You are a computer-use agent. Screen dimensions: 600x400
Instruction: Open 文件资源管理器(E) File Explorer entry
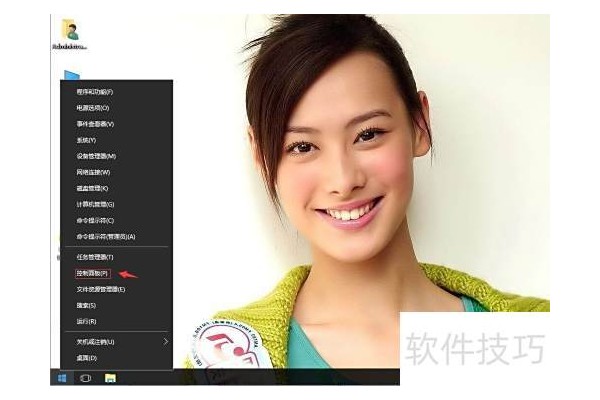point(116,289)
